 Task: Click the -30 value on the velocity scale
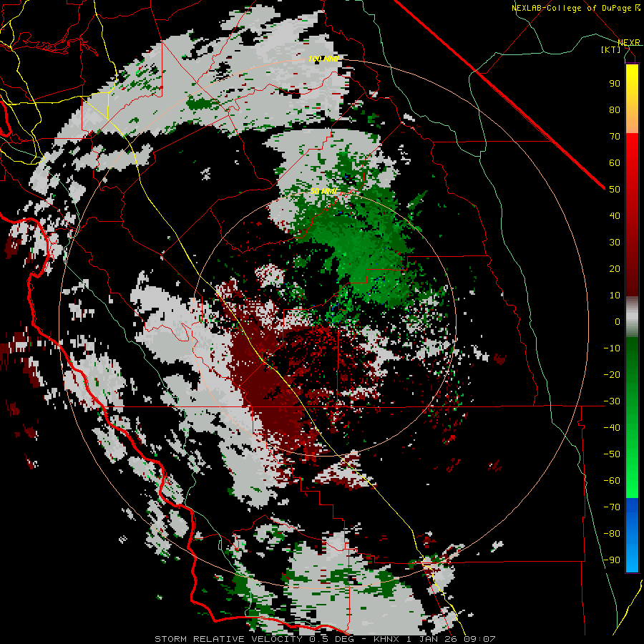612,401
